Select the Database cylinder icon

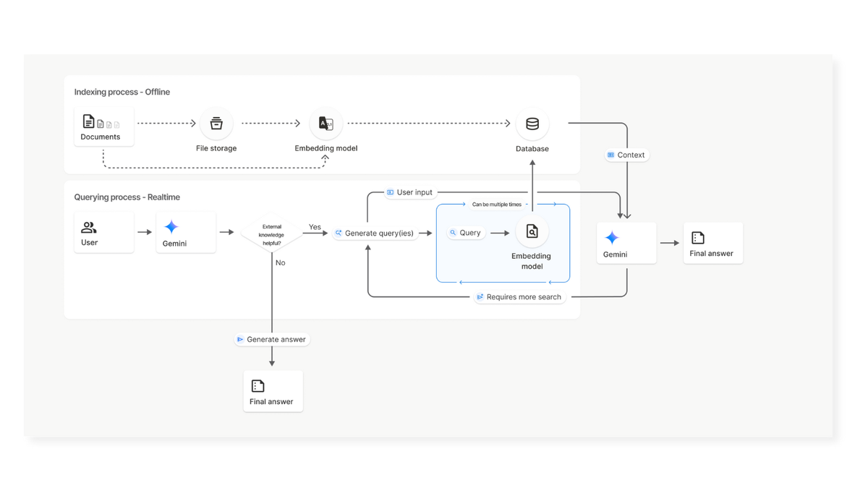532,124
